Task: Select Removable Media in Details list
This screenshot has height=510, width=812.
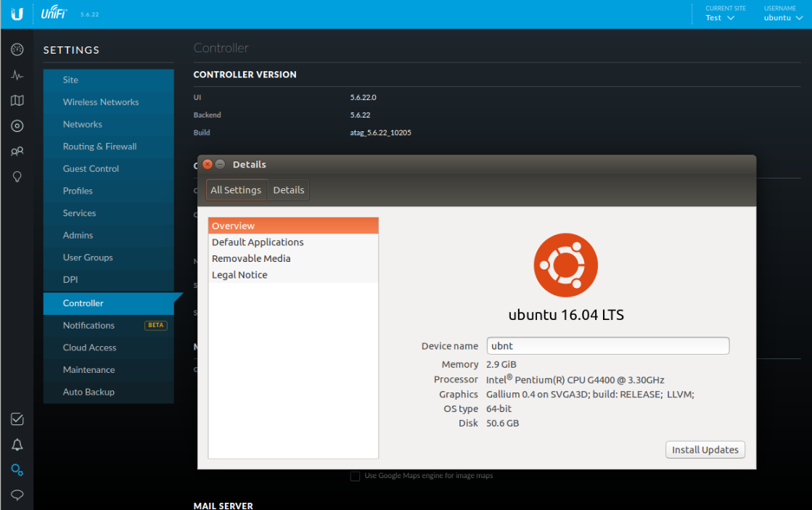Action: [293, 258]
